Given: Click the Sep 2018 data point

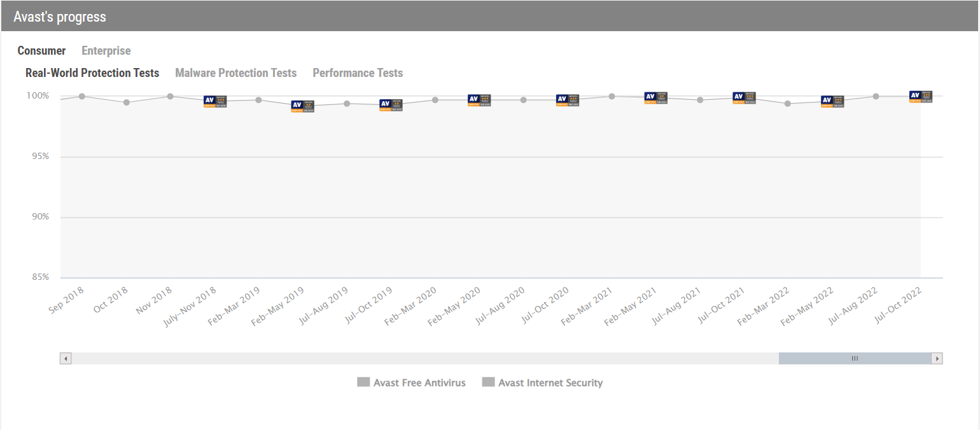Looking at the screenshot, I should 82,97.
